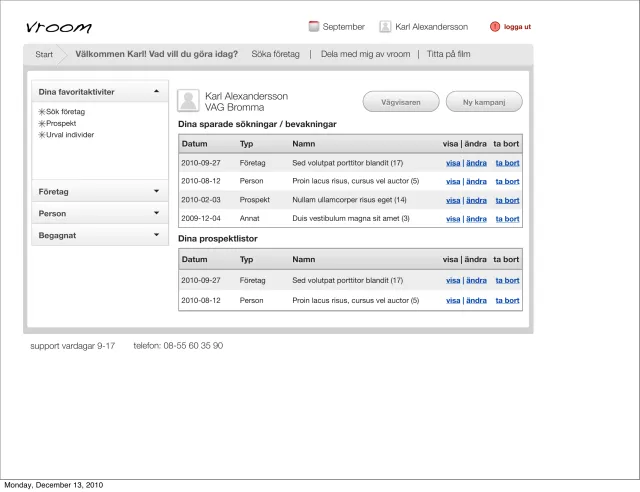Click the calendar icon beside September
The image size is (640, 492).
(x=313, y=27)
